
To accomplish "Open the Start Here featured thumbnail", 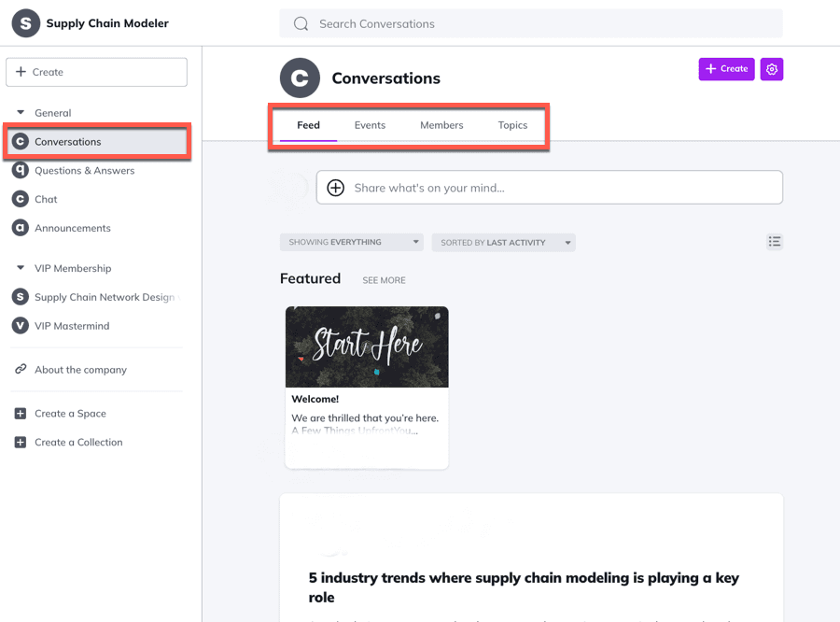I will coord(367,346).
